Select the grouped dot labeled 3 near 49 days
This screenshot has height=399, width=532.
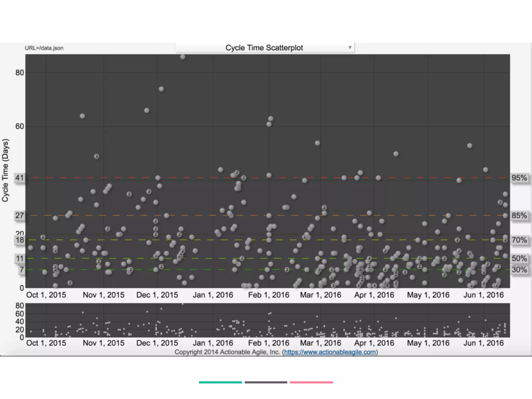coord(96,156)
